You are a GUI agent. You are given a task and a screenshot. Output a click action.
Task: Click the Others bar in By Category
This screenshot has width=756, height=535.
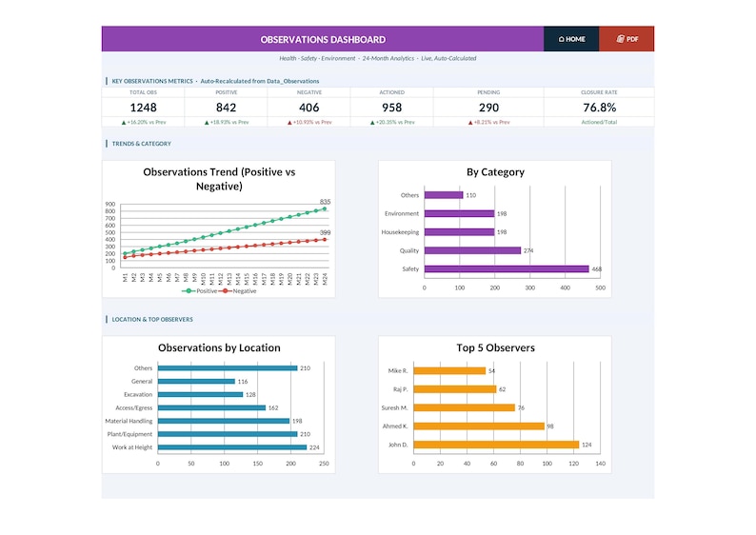pyautogui.click(x=444, y=195)
